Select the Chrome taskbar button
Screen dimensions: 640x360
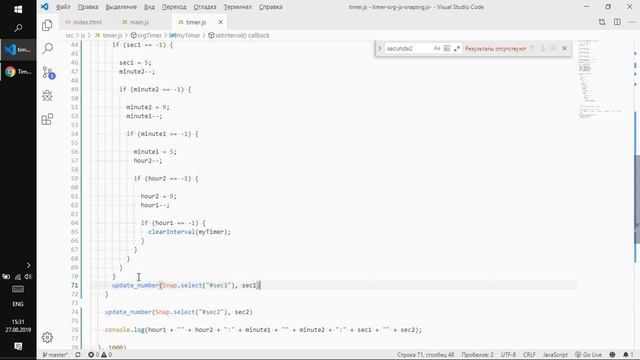pos(18,72)
